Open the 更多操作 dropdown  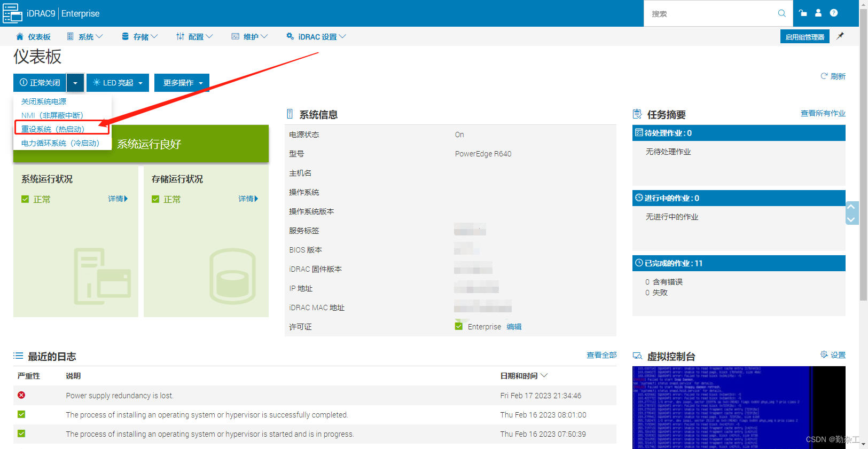point(182,83)
